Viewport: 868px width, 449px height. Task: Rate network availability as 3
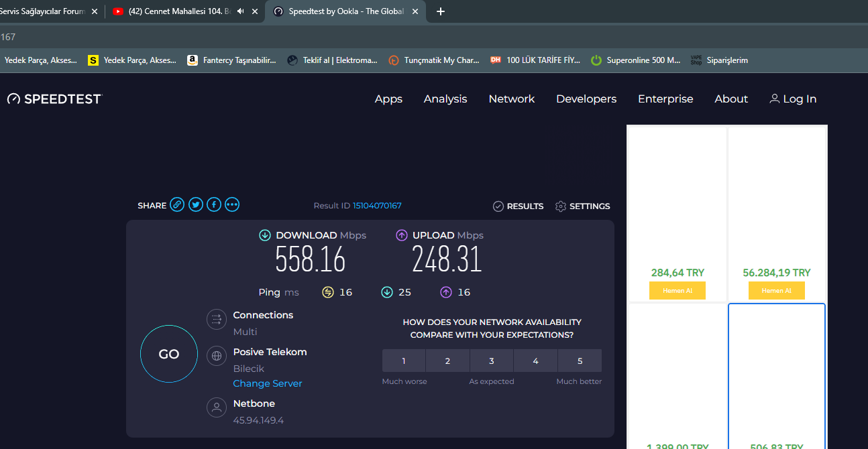[x=492, y=361]
